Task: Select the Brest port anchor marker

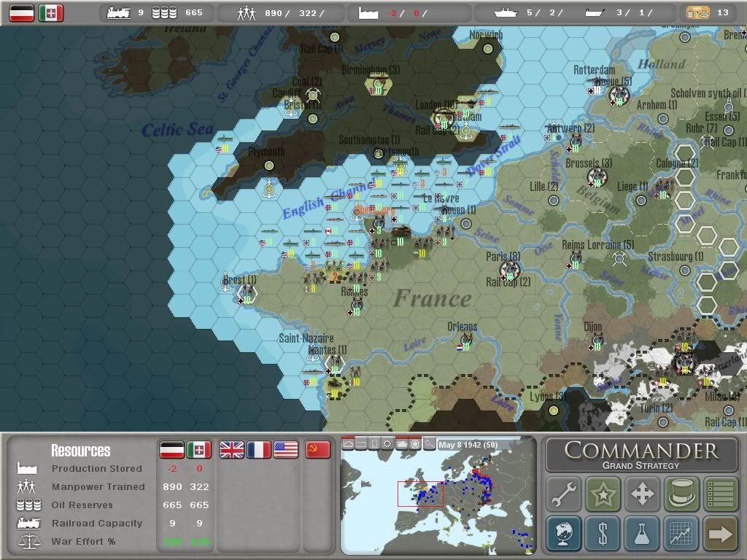Action: (x=226, y=282)
